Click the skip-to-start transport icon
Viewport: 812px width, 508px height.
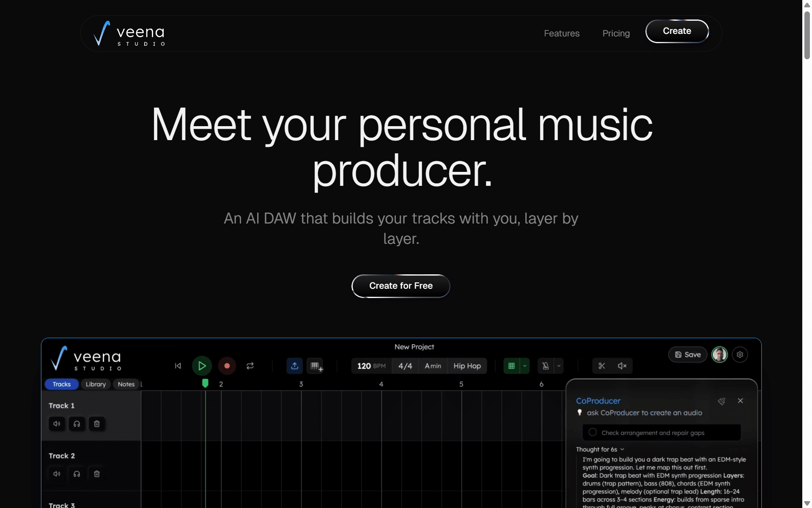click(178, 366)
